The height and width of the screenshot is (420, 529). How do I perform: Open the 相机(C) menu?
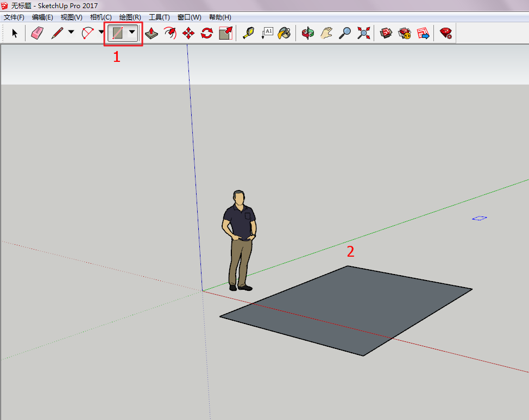coord(100,17)
